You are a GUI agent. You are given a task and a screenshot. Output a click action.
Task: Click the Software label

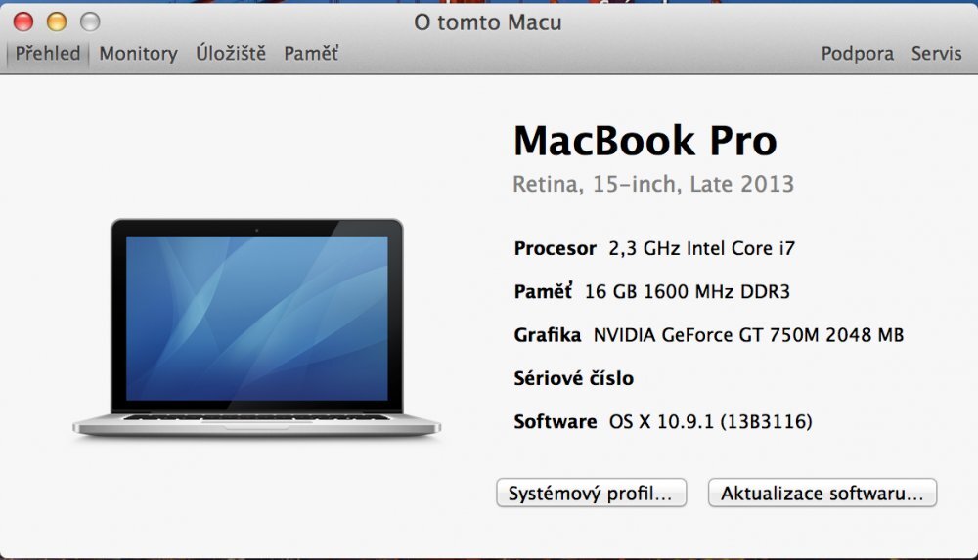pyautogui.click(x=556, y=422)
